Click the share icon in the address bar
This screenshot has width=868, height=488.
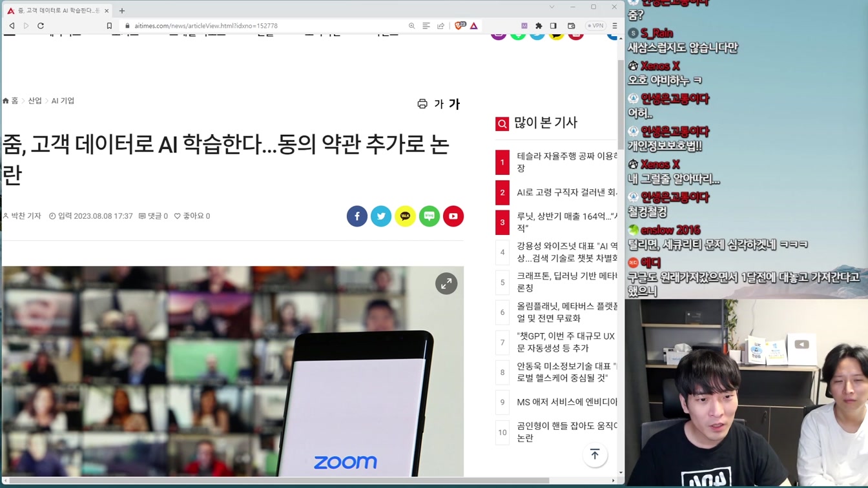tap(440, 26)
